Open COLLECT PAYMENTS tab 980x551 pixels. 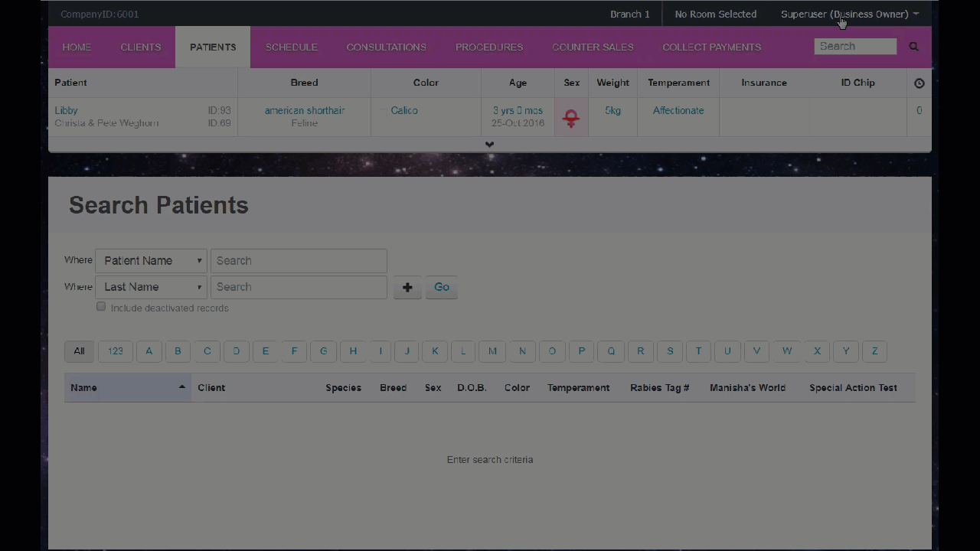[x=712, y=47]
